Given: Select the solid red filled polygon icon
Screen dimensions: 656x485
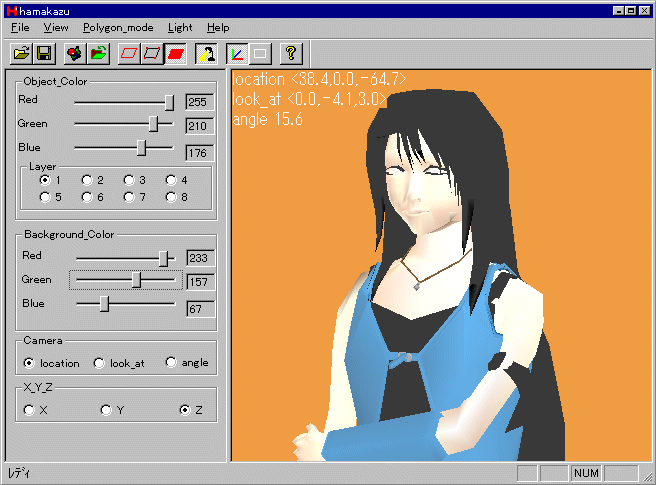Looking at the screenshot, I should pos(175,54).
